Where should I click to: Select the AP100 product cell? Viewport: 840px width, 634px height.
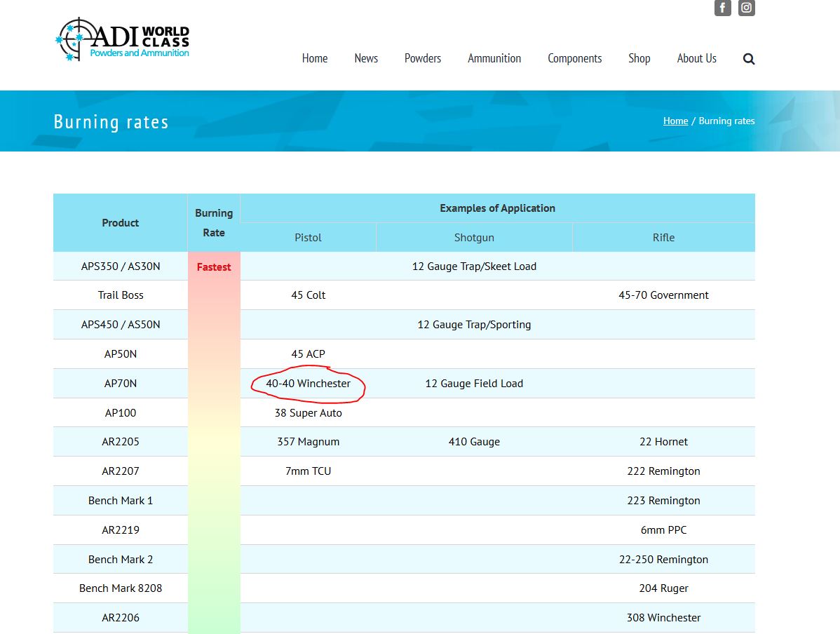click(121, 412)
